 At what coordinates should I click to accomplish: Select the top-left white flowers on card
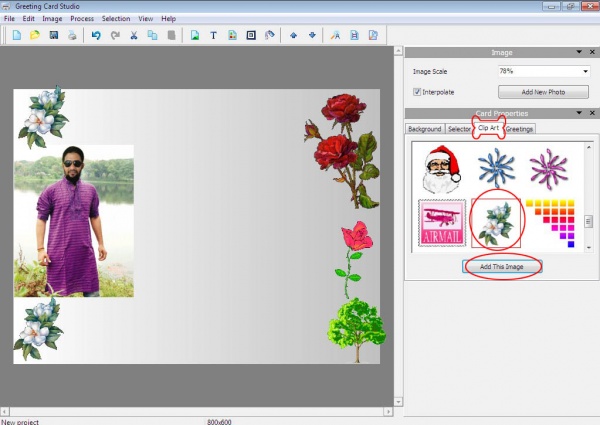(43, 117)
